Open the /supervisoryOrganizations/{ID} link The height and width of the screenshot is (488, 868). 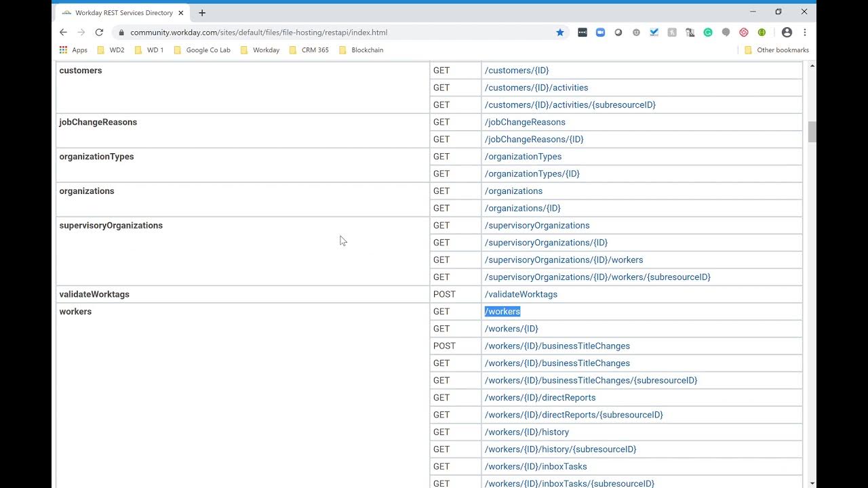click(x=546, y=243)
